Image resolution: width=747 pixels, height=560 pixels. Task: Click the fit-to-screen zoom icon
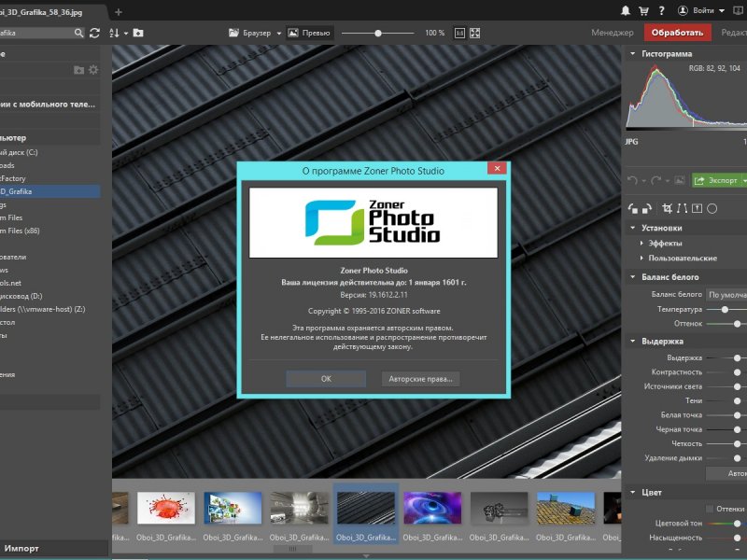[475, 33]
